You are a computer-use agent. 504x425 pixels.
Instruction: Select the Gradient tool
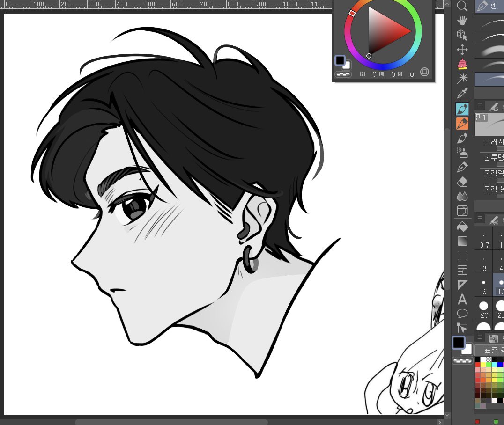pyautogui.click(x=462, y=241)
